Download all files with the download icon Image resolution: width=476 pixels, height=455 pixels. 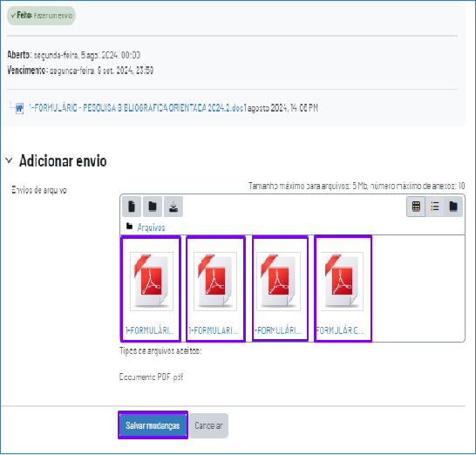pyautogui.click(x=173, y=207)
